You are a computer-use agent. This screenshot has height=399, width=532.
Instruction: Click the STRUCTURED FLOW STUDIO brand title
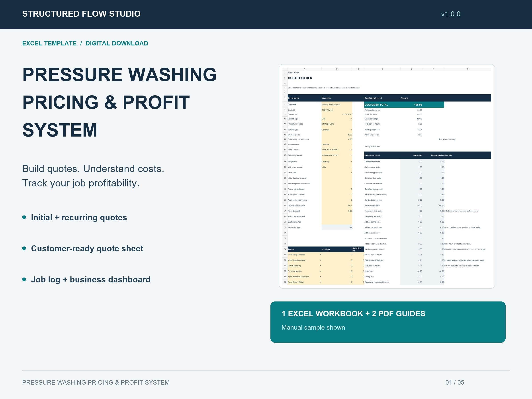click(81, 14)
